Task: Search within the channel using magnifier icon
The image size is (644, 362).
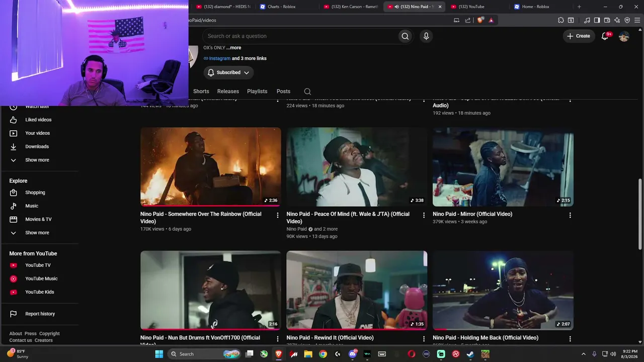Action: [x=307, y=92]
